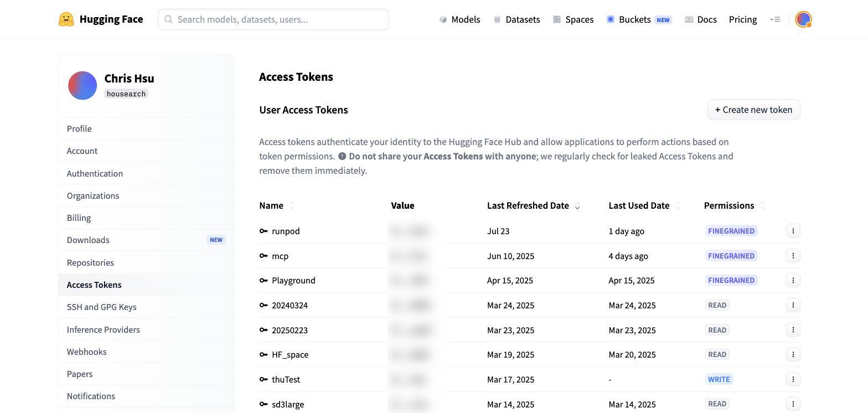Viewport: 868px width, 413px height.
Task: Open Inference Providers settings
Action: click(146, 329)
